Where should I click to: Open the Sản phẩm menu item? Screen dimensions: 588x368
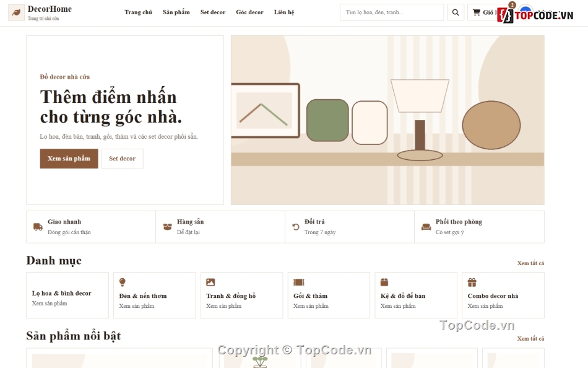(x=176, y=12)
